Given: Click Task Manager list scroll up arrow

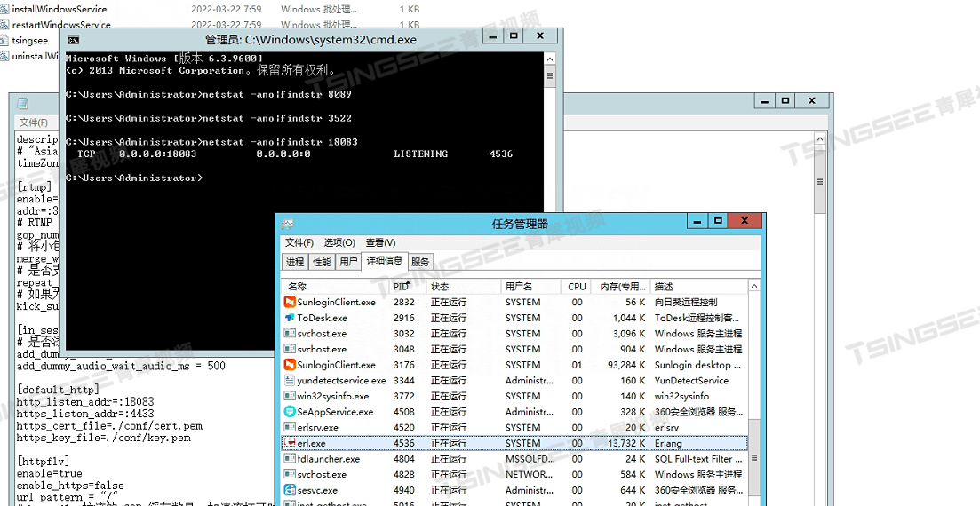Looking at the screenshot, I should [754, 286].
